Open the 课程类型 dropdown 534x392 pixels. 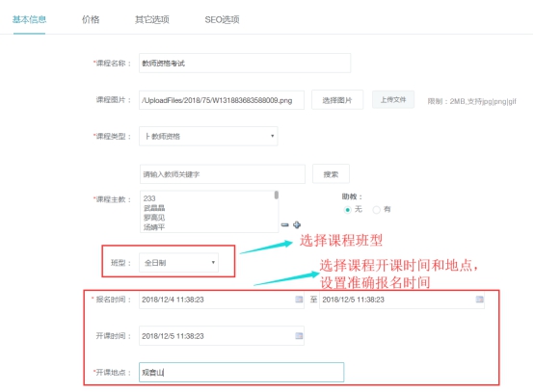(208, 136)
